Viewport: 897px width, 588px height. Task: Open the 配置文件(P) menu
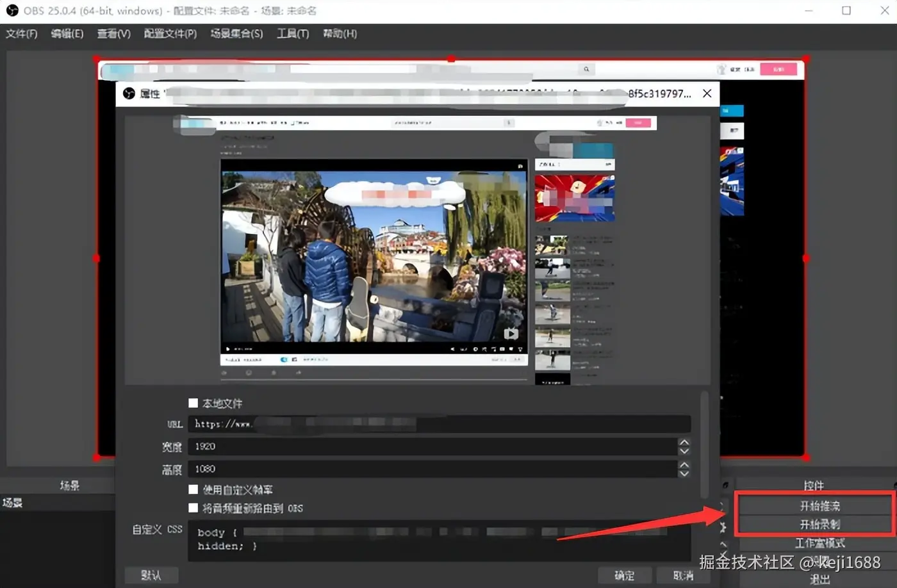point(170,33)
